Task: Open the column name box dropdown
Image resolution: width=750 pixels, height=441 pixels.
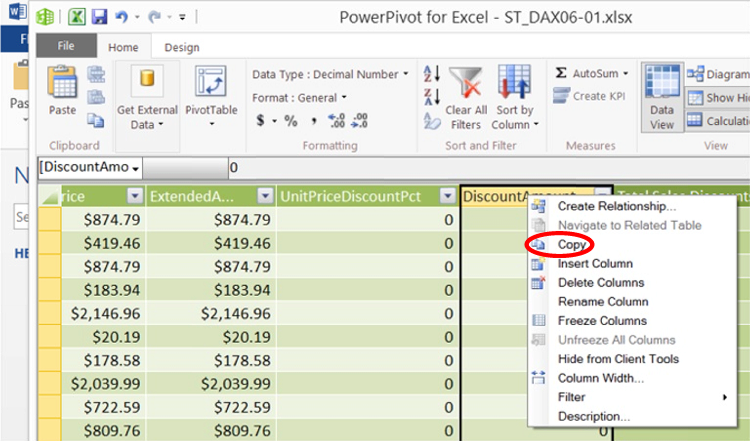Action: point(135,168)
